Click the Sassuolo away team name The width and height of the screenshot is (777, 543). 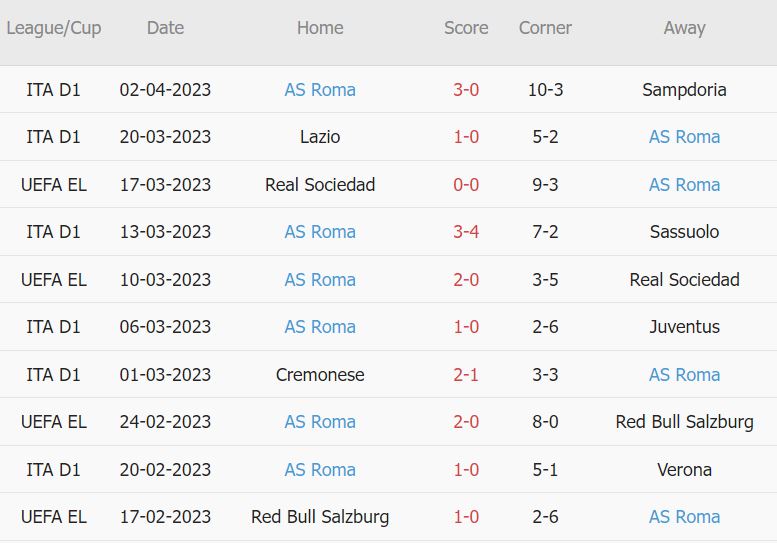click(x=684, y=232)
